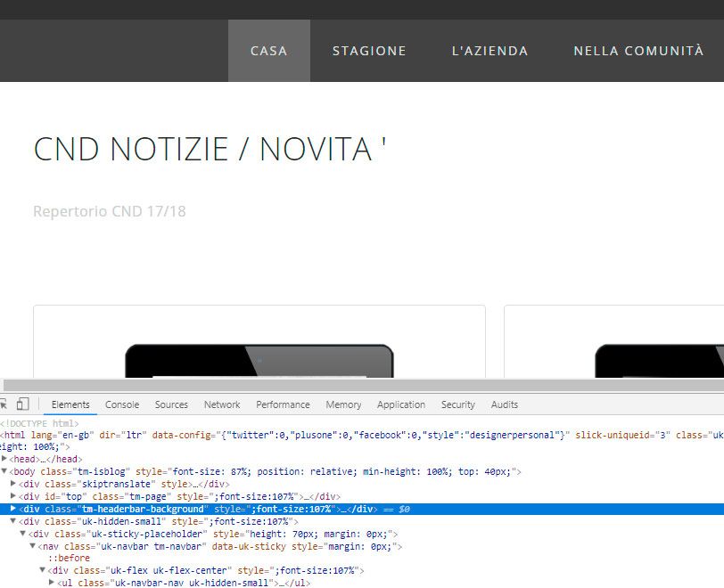
Task: Expand the skiptranslate div node
Action: tap(13, 484)
